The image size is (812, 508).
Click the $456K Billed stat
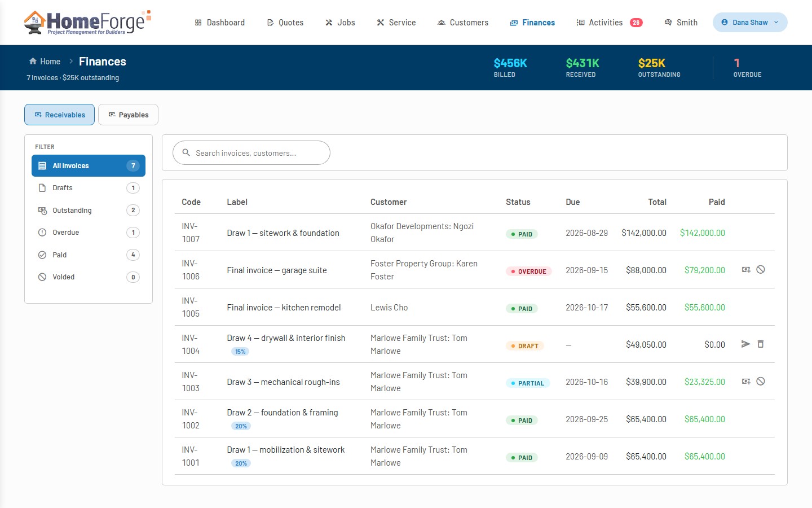[x=510, y=67]
